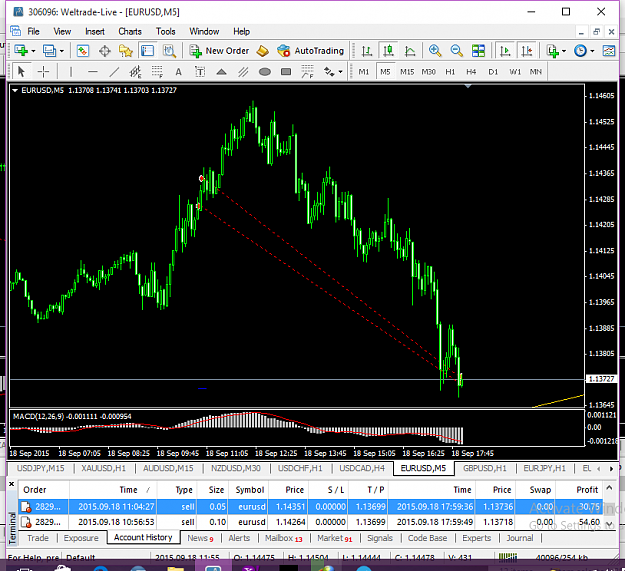625x571 pixels.
Task: Switch to bar chart view
Action: [x=367, y=51]
